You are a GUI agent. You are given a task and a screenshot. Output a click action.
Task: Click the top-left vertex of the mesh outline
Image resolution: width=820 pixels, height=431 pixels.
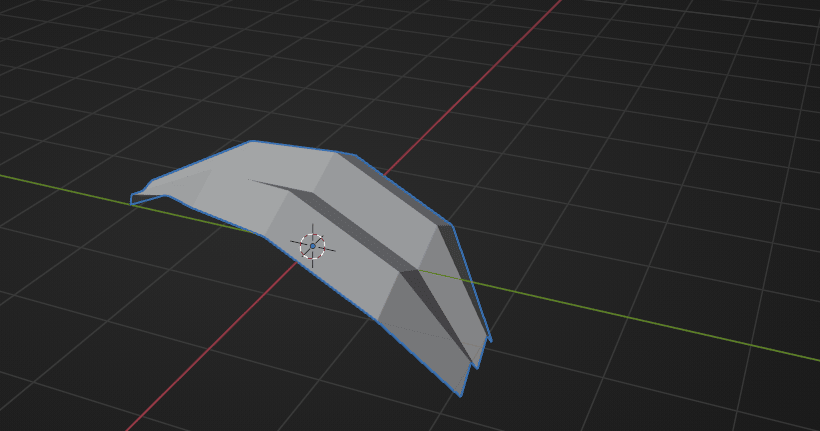coord(251,141)
